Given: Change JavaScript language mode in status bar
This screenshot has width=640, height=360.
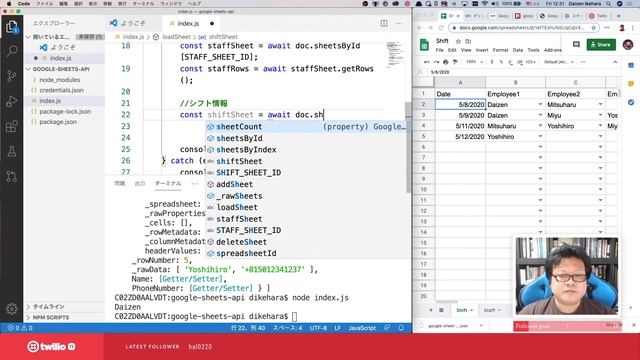Looking at the screenshot, I should point(362,328).
